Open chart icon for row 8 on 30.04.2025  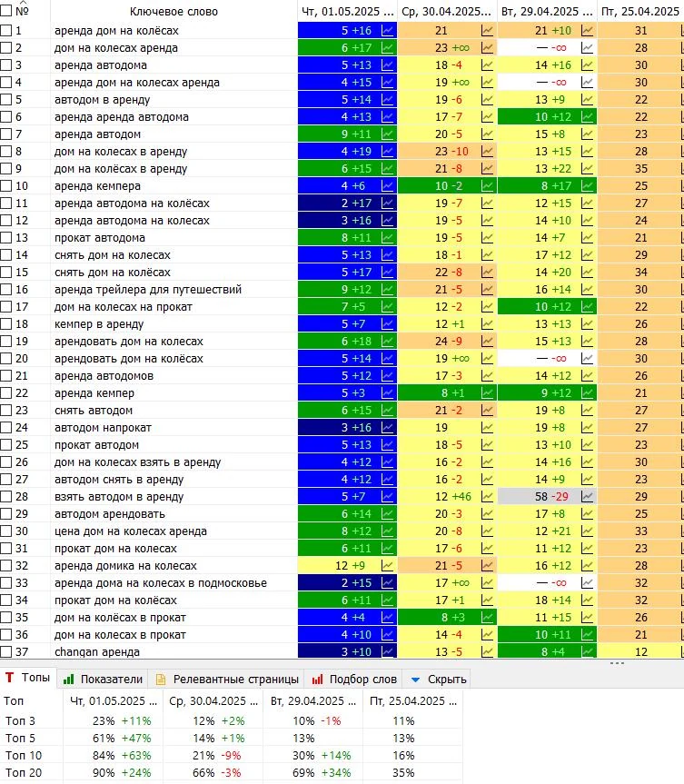(487, 152)
